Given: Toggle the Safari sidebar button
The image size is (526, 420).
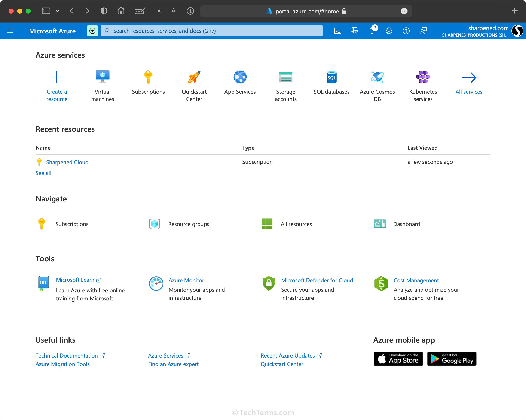Looking at the screenshot, I should pyautogui.click(x=46, y=11).
